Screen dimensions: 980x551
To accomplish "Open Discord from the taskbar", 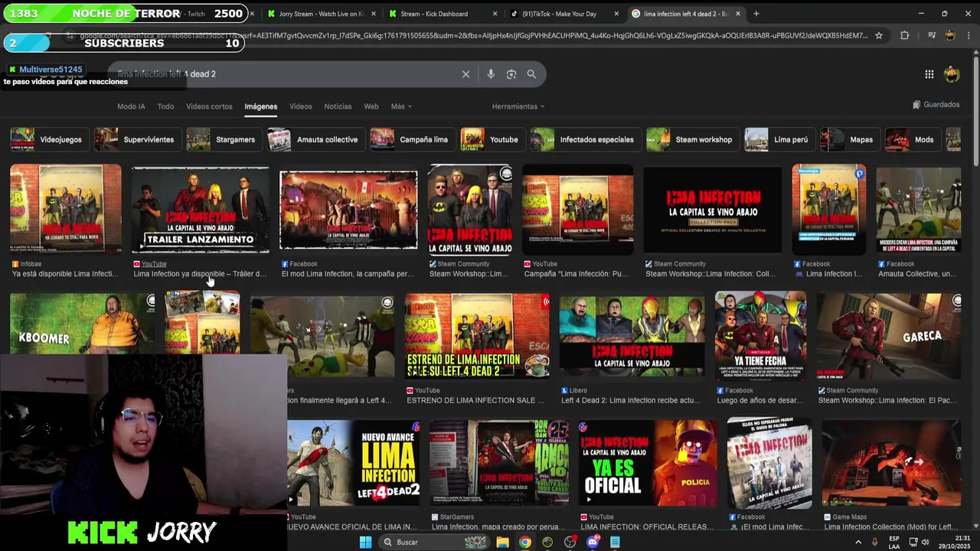I will pyautogui.click(x=593, y=542).
